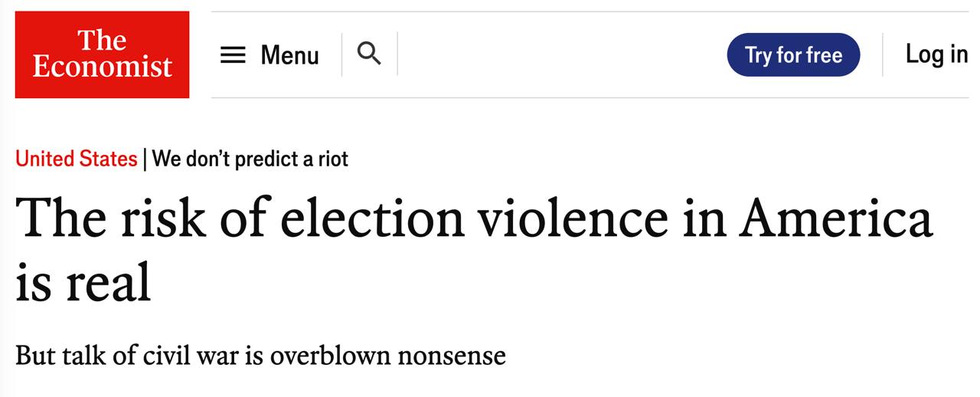The image size is (980, 397).
Task: Click the word "risk" in the headline
Action: coord(161,218)
